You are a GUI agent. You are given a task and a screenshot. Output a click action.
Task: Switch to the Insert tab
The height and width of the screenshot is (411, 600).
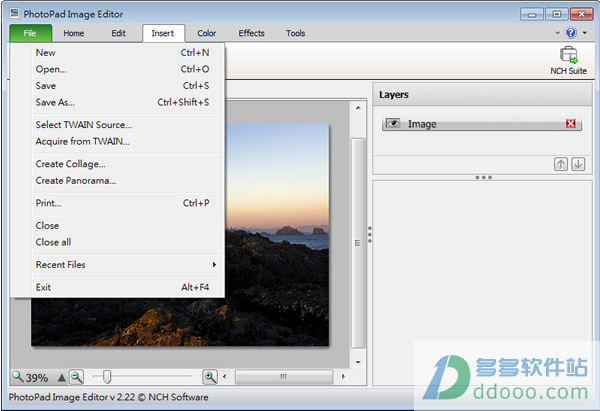coord(163,33)
